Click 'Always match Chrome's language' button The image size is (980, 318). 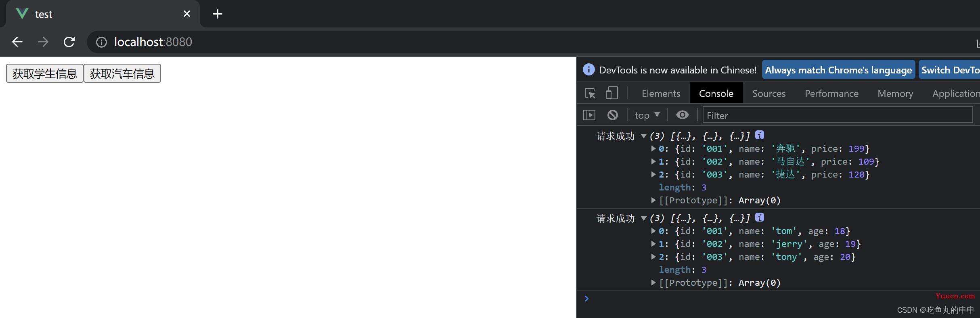point(838,70)
